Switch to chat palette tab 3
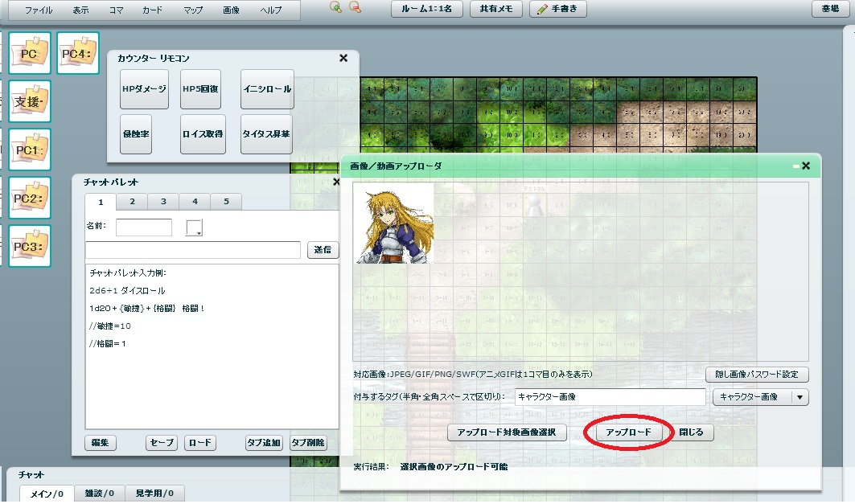The image size is (855, 504). tap(162, 202)
